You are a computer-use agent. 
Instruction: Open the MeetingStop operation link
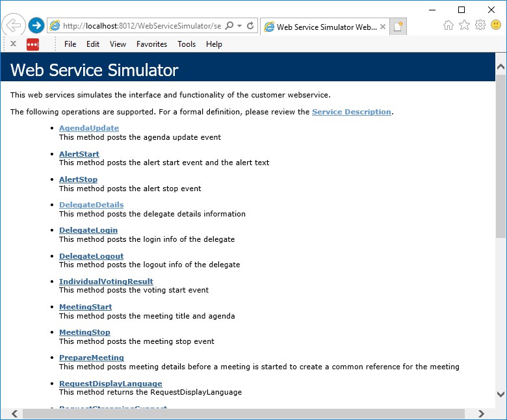84,332
